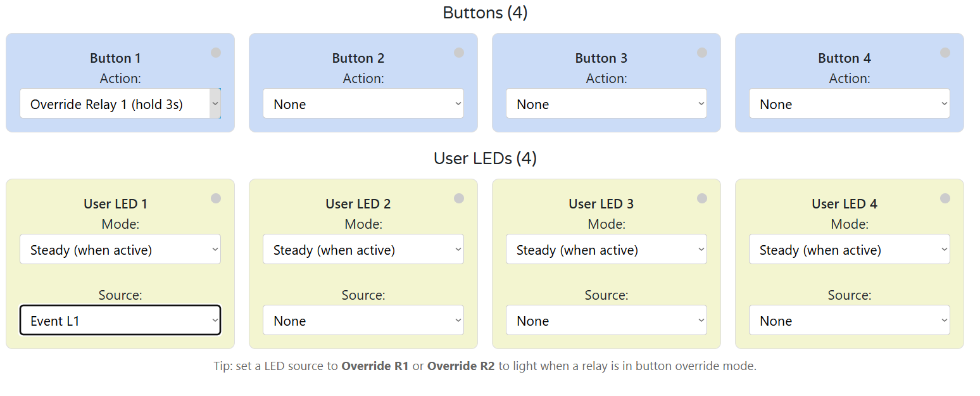Open the Source dropdown showing Event L1
980x396 pixels.
(x=120, y=320)
